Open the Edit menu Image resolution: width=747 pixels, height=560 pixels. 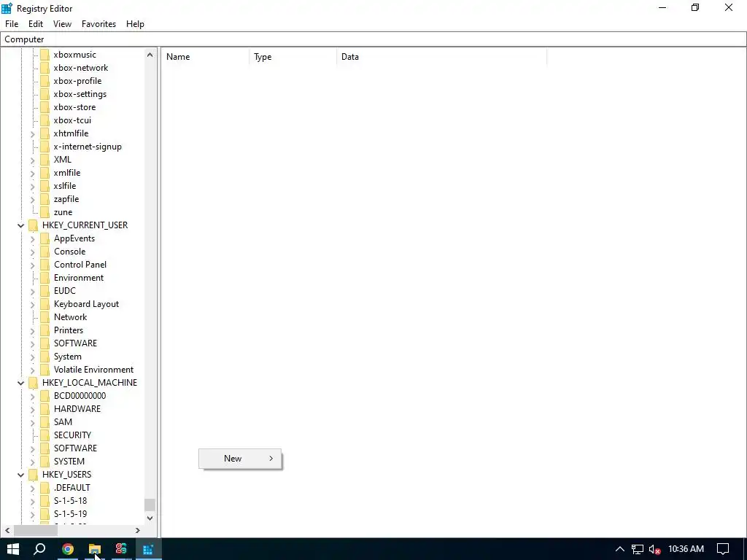[x=36, y=24]
